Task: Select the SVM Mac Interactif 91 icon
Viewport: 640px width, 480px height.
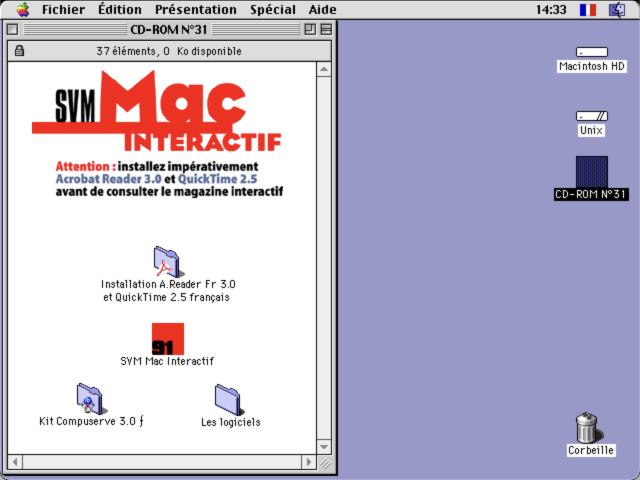Action: coord(168,339)
